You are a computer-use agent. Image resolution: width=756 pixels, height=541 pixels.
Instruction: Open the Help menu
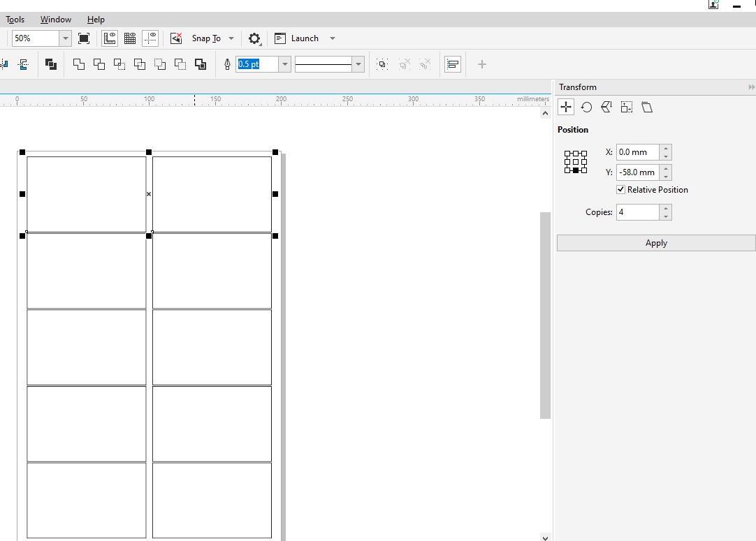click(96, 20)
